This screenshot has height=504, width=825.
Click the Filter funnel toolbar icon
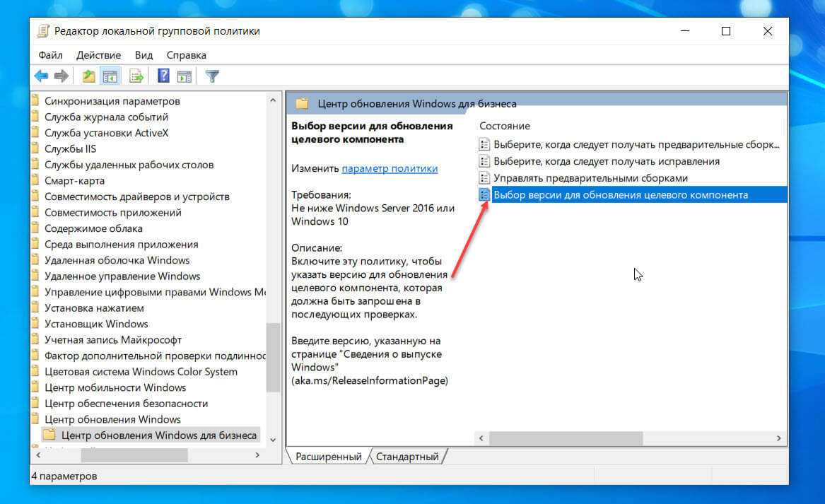[x=212, y=76]
